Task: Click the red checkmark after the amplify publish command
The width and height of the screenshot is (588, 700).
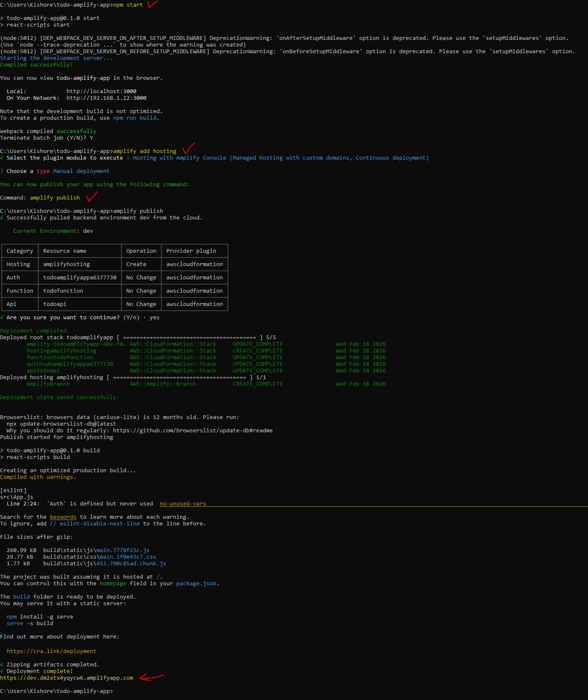Action: [91, 197]
